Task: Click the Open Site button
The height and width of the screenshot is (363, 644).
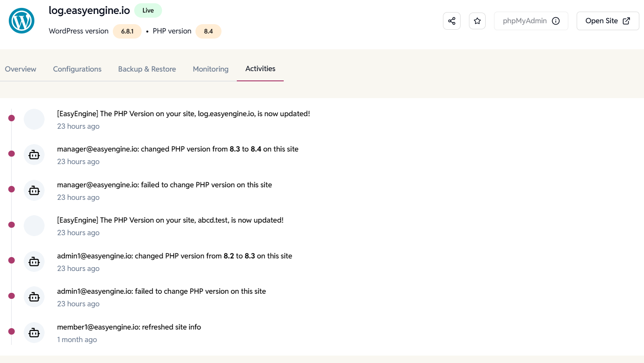Action: (x=607, y=20)
